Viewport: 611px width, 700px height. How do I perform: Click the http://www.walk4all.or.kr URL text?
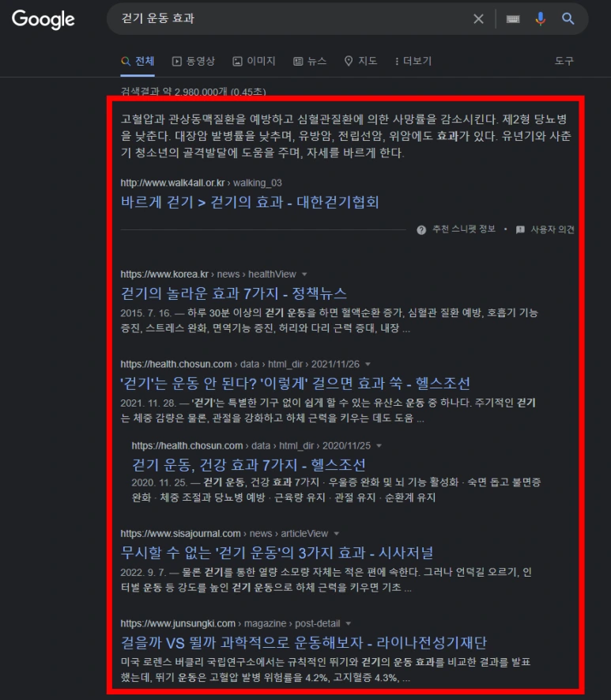click(172, 183)
